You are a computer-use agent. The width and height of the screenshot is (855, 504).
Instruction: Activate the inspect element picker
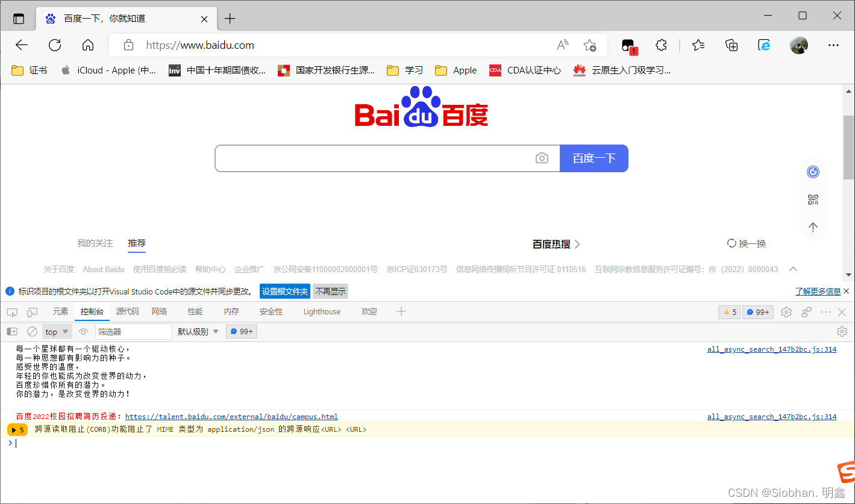coord(12,312)
